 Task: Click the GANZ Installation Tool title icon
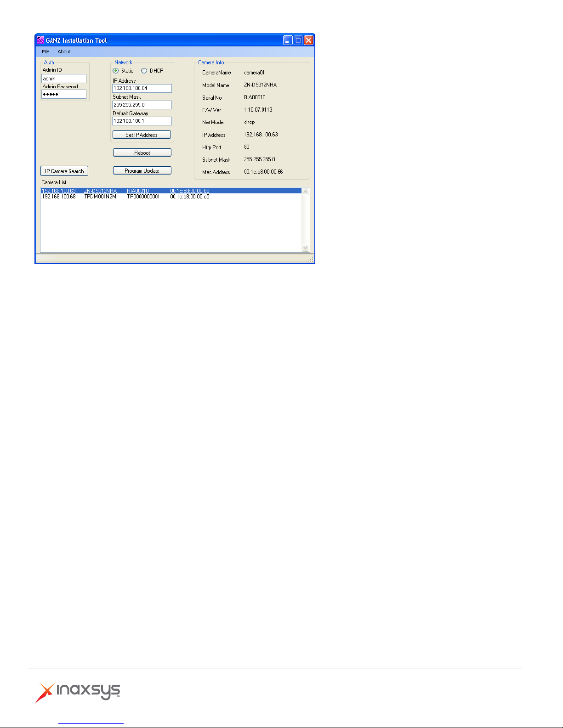coord(40,40)
